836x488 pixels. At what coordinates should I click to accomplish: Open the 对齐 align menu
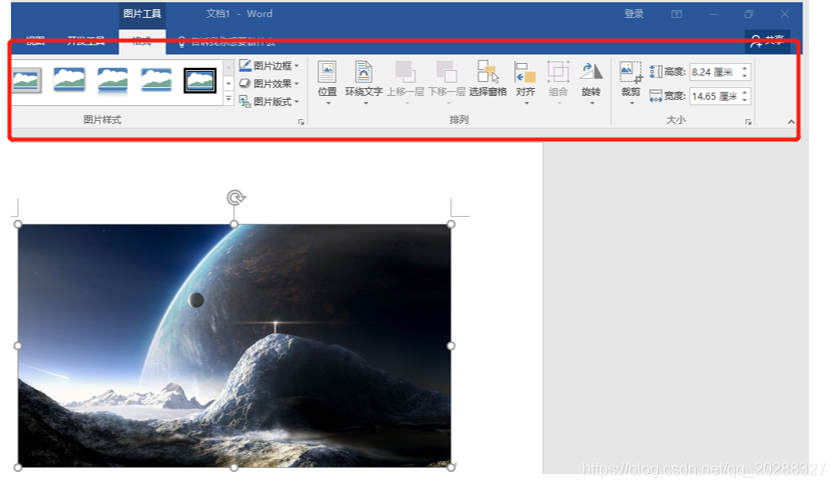point(525,82)
